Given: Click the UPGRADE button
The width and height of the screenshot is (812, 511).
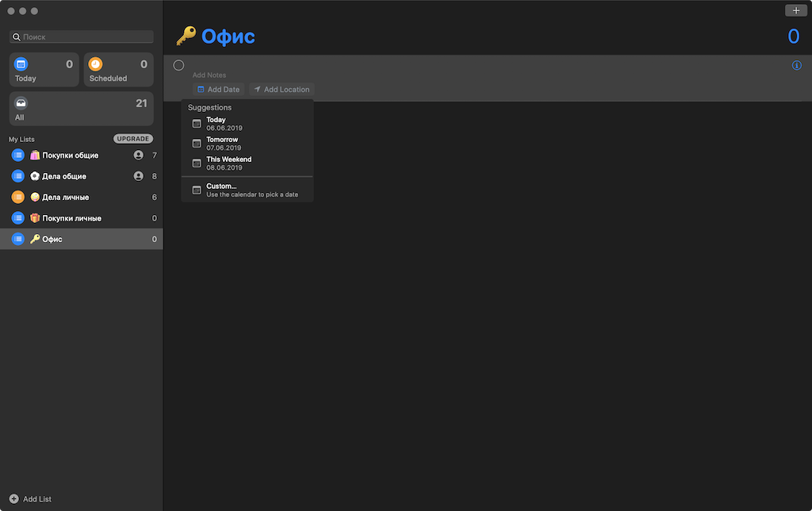Looking at the screenshot, I should 133,139.
